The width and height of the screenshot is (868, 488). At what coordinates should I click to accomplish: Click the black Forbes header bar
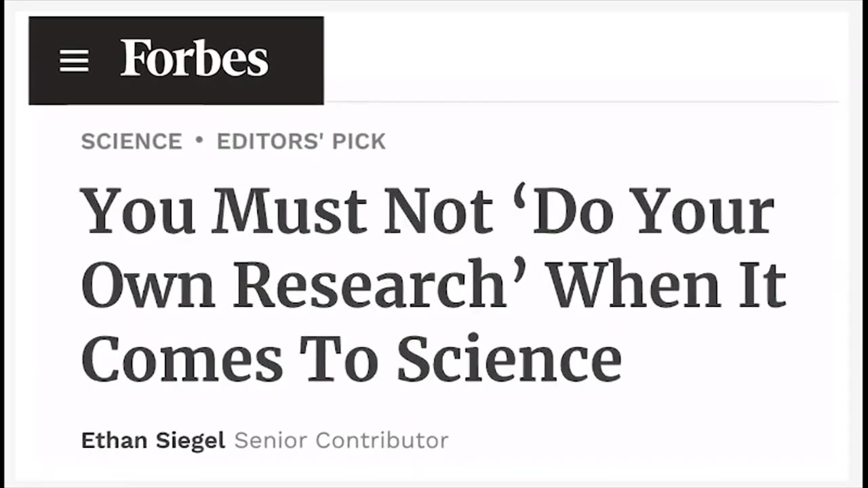click(176, 60)
